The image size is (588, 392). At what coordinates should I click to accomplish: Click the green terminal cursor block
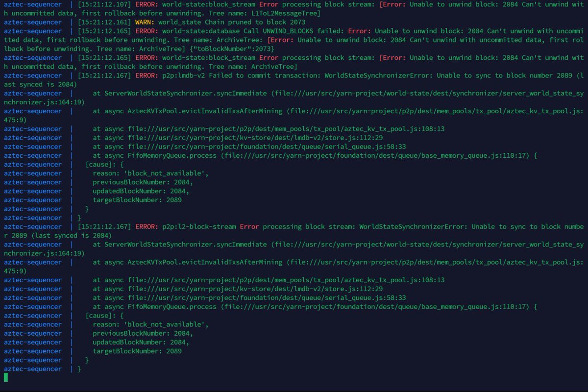pyautogui.click(x=6, y=377)
